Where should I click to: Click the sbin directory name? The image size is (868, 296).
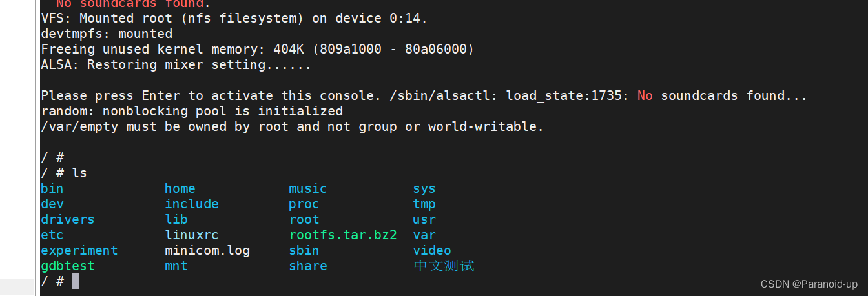[x=304, y=250]
